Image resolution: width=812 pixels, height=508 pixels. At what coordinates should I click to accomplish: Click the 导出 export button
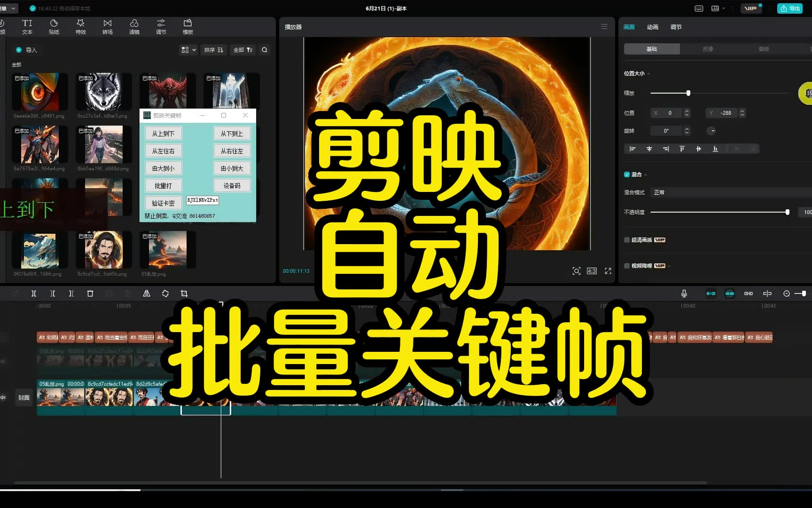(790, 8)
